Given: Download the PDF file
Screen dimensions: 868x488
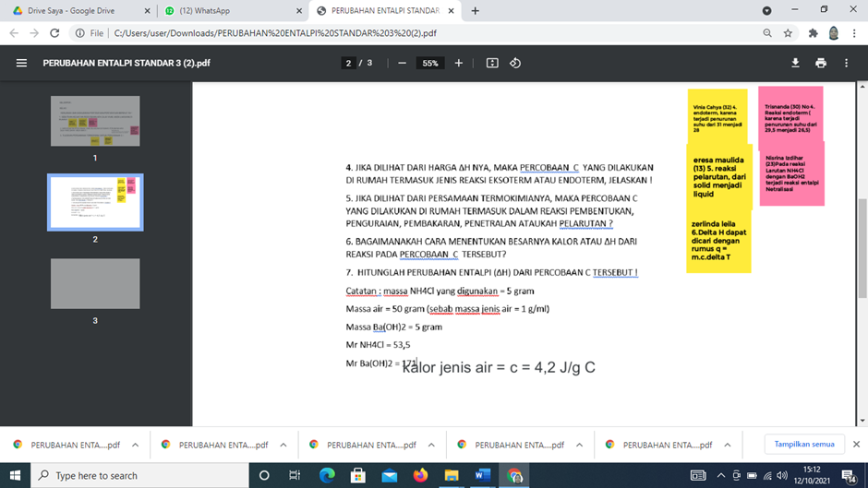Looking at the screenshot, I should coord(795,64).
